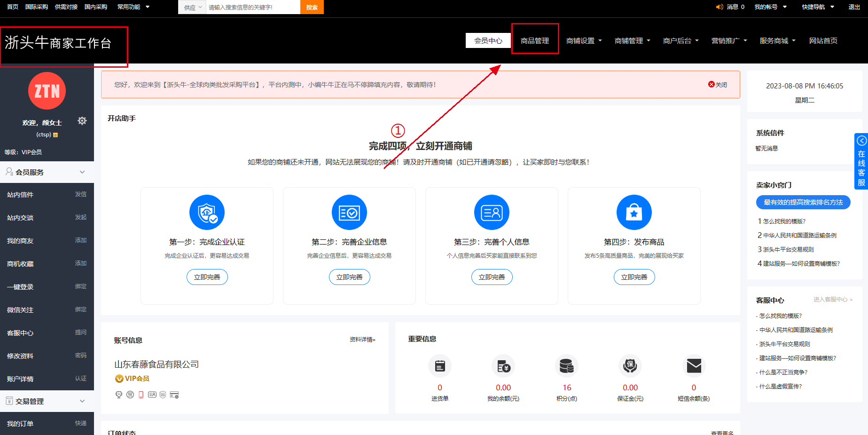This screenshot has width=868, height=435.
Task: Click the enterprise certification shield icon
Action: (x=207, y=213)
